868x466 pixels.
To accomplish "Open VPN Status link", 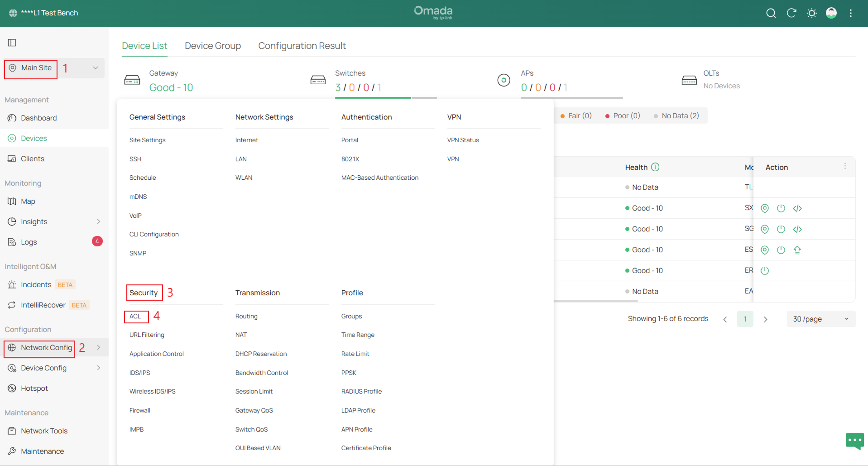I will pos(463,140).
